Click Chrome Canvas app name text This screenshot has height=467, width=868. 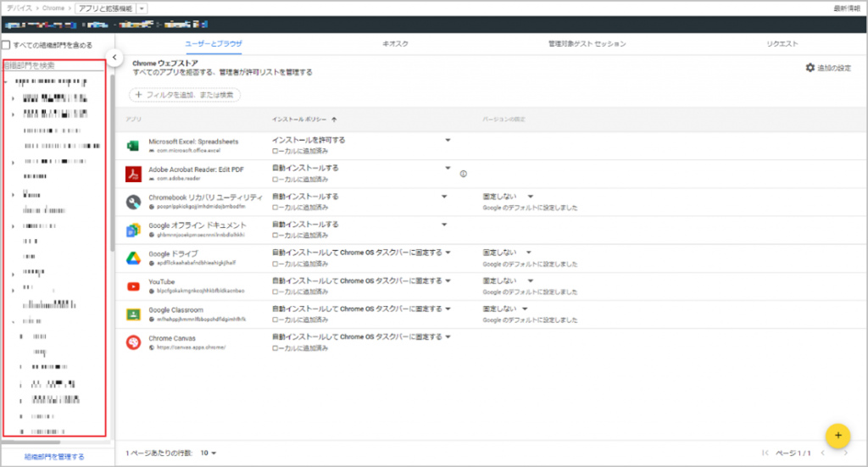pyautogui.click(x=171, y=338)
